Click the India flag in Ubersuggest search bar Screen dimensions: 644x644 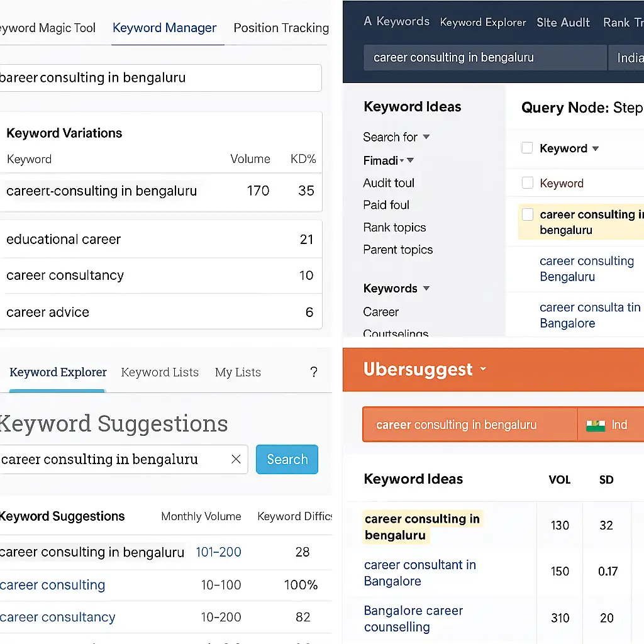tap(596, 425)
